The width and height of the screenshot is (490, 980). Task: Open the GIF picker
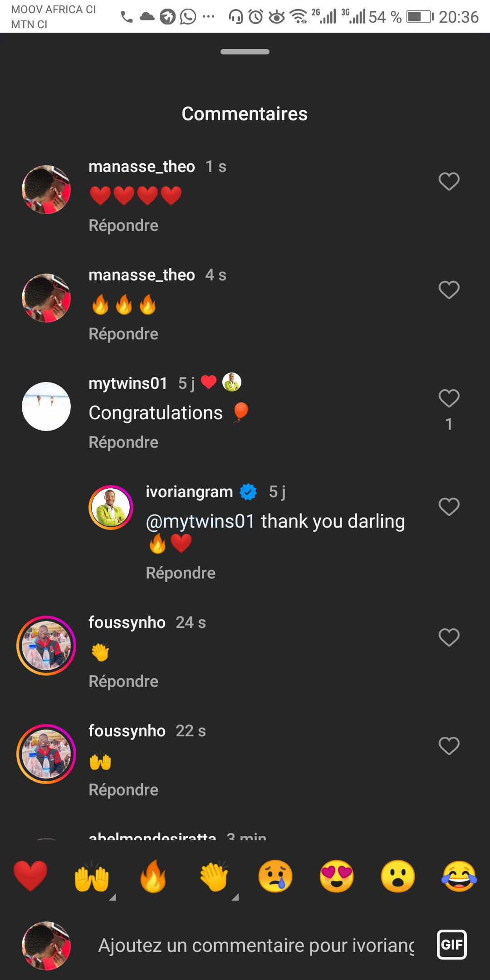click(x=451, y=945)
